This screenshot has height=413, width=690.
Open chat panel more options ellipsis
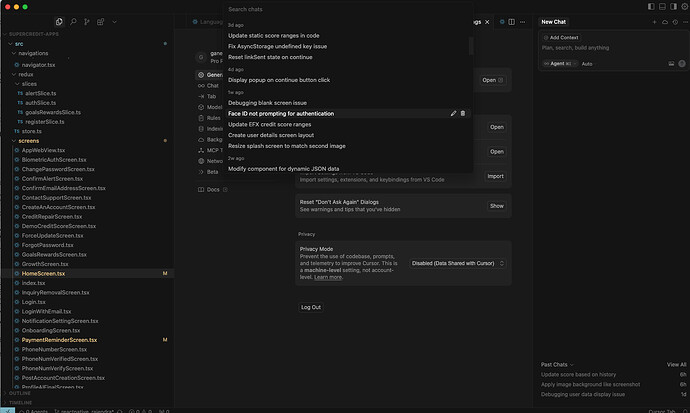coord(685,22)
